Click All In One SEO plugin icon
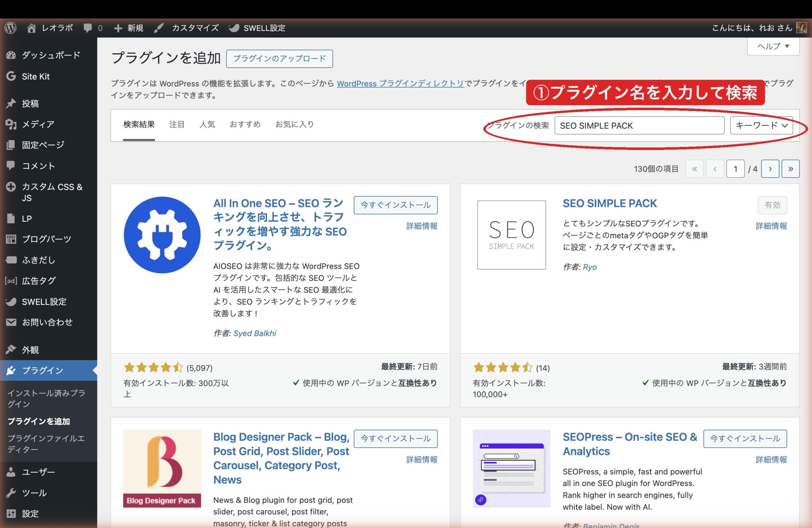Viewport: 812px width, 528px height. [162, 235]
